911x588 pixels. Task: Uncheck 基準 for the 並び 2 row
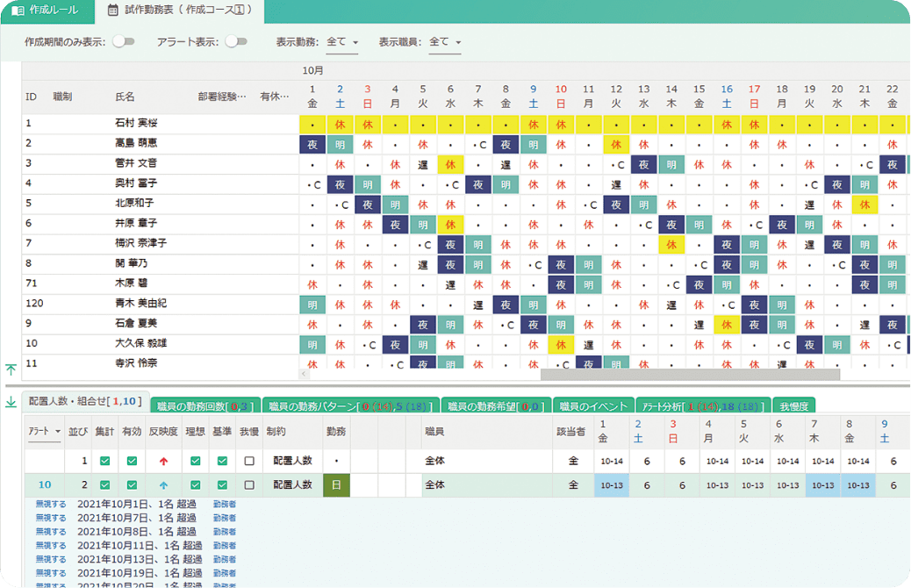pos(222,484)
